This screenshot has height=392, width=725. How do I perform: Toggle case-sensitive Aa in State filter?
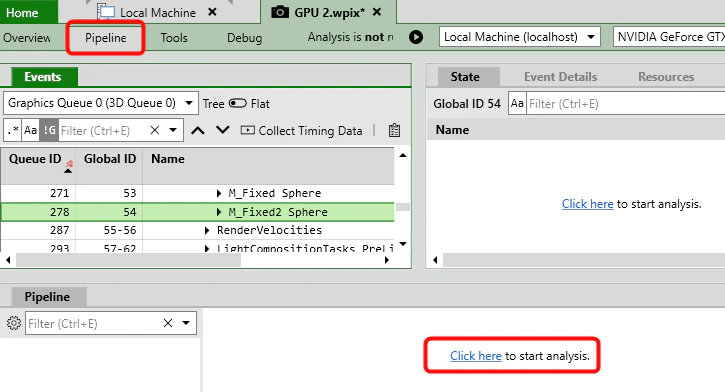tap(517, 103)
